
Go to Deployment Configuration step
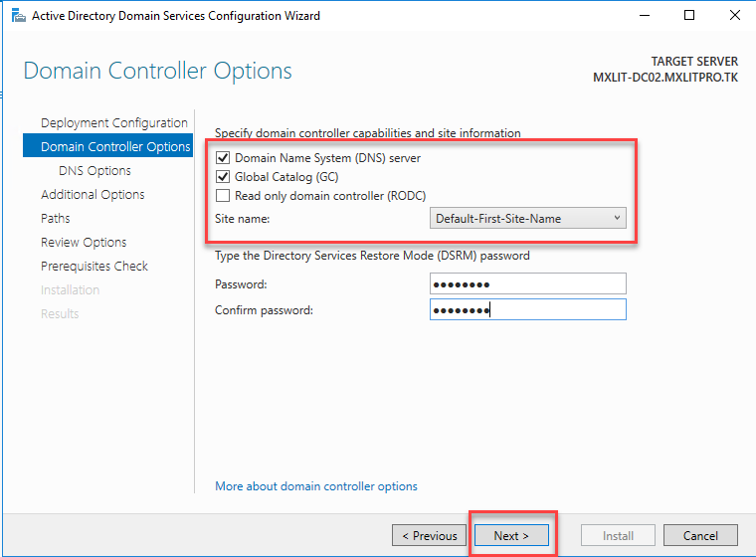point(113,122)
